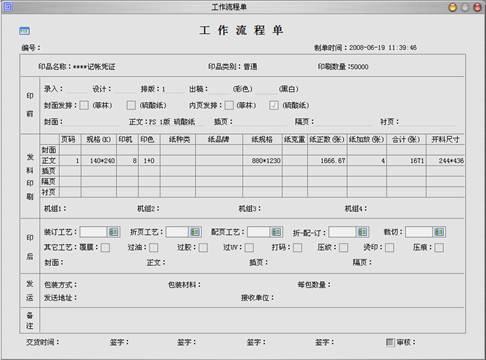
Task: Open the lookup button beside 折-配-订 field
Action: 362,232
